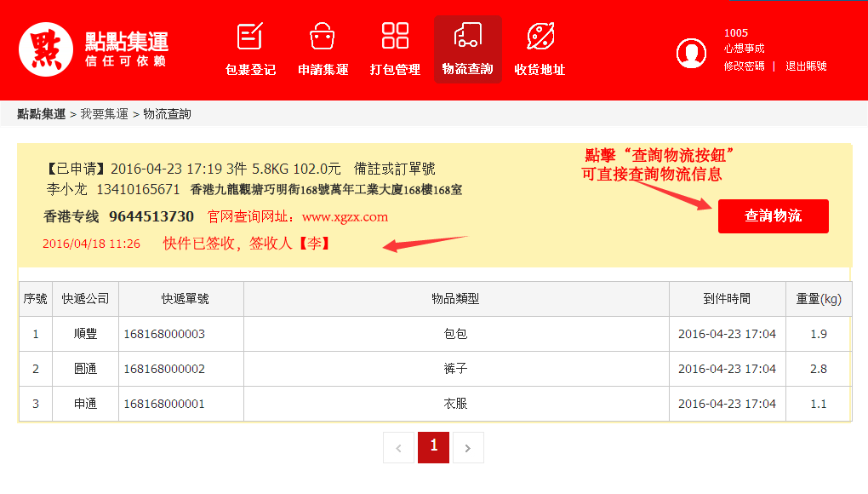Click express number 168168000002
The width and height of the screenshot is (868, 494).
164,369
